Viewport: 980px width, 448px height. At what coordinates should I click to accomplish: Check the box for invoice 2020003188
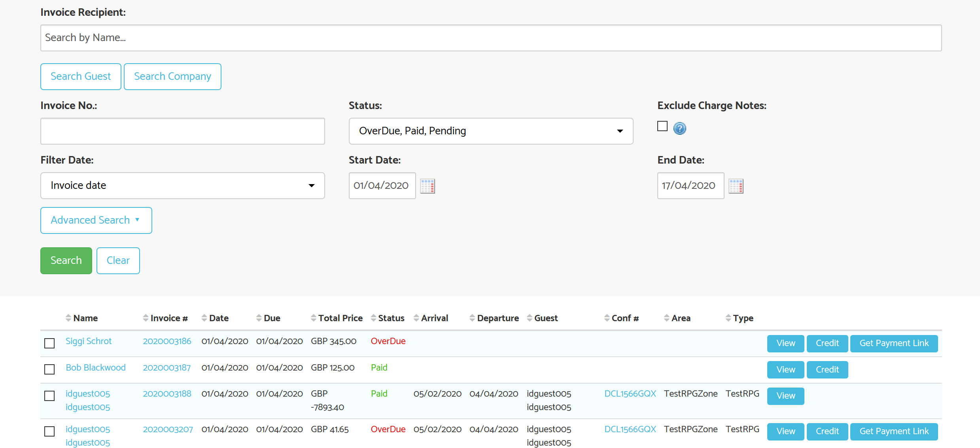coord(49,396)
